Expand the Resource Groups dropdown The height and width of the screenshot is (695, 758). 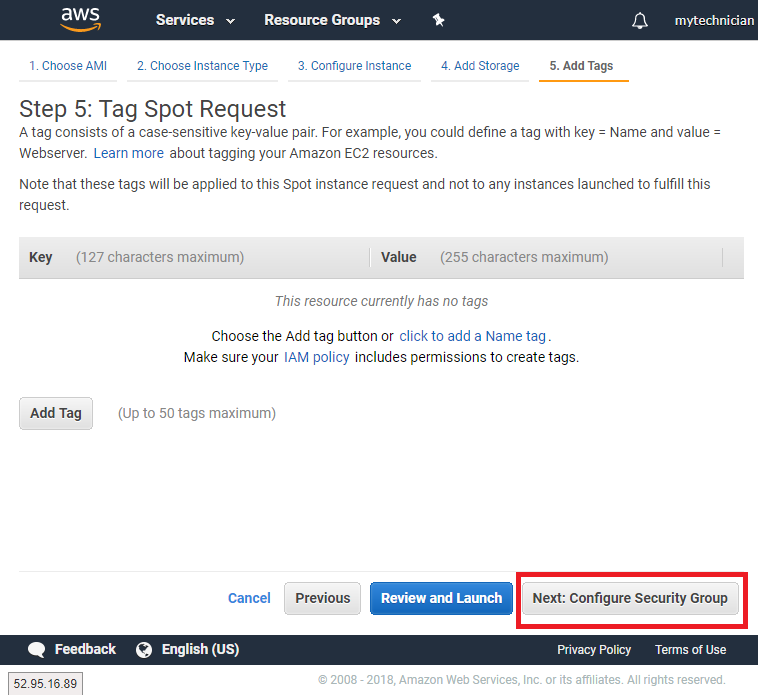(332, 20)
